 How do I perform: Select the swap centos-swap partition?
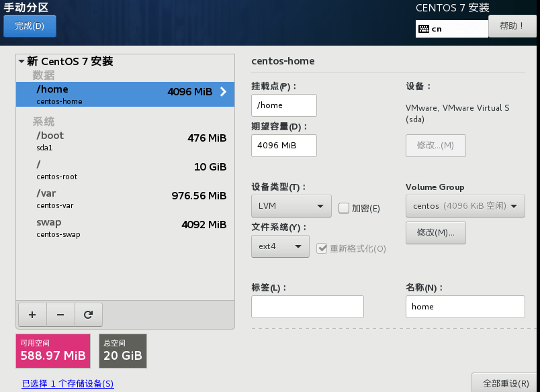click(125, 228)
